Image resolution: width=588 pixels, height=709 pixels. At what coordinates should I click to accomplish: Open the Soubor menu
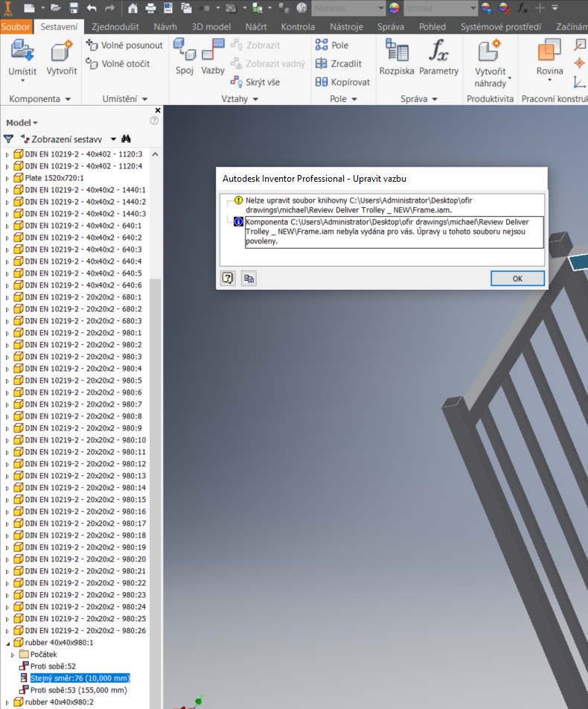pyautogui.click(x=16, y=27)
